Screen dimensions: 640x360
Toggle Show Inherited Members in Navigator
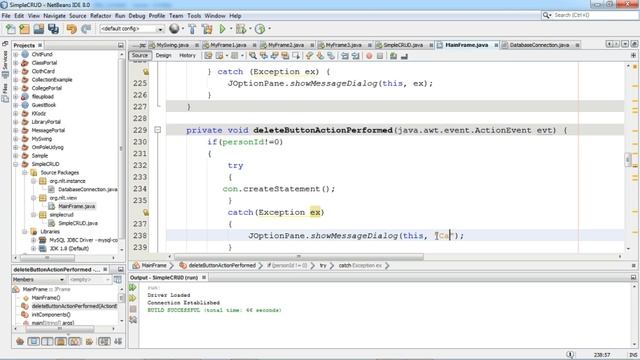point(20,341)
